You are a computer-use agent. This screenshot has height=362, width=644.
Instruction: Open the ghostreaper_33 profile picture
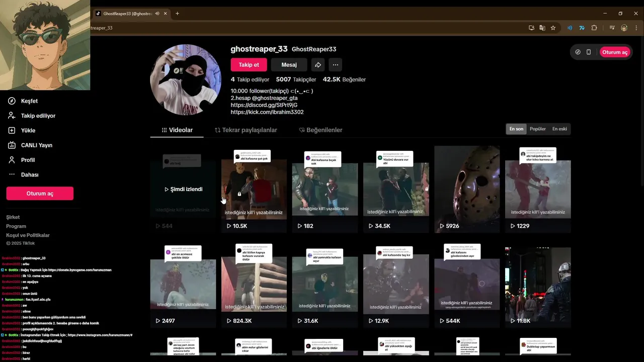[186, 80]
